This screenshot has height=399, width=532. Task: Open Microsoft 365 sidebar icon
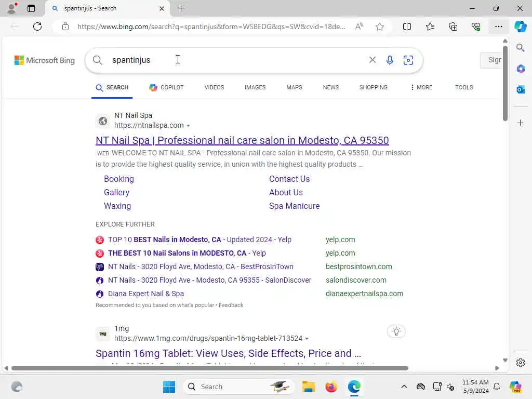pyautogui.click(x=521, y=69)
